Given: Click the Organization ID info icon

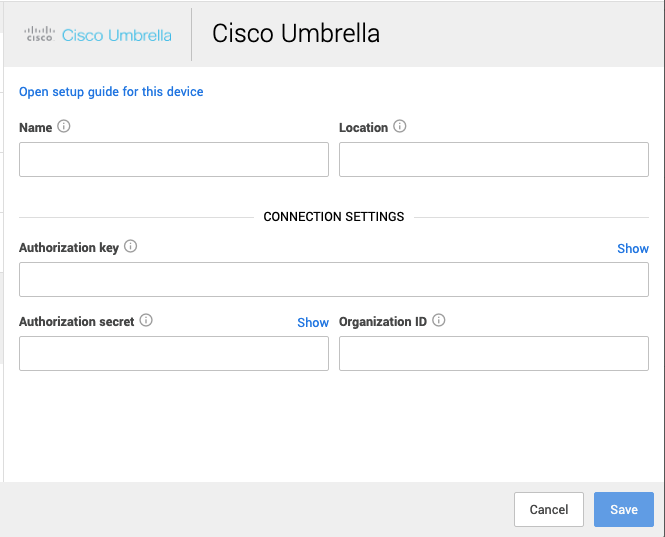Looking at the screenshot, I should point(439,320).
